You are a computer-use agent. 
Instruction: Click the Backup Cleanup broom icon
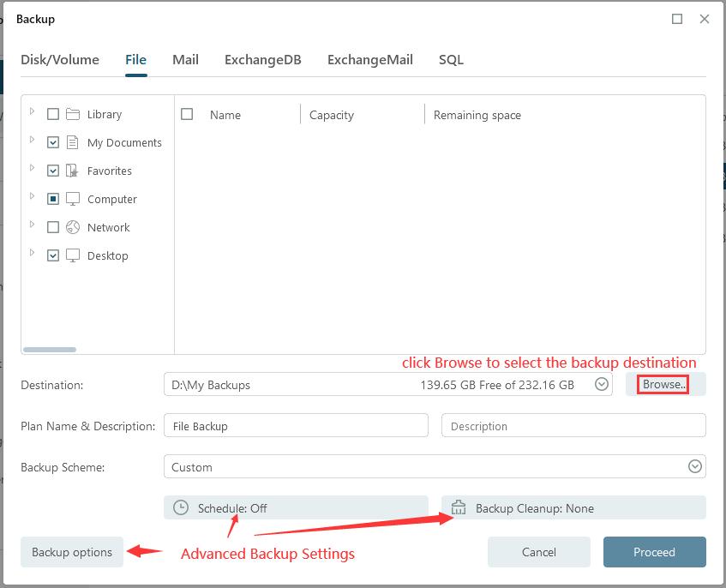[459, 507]
